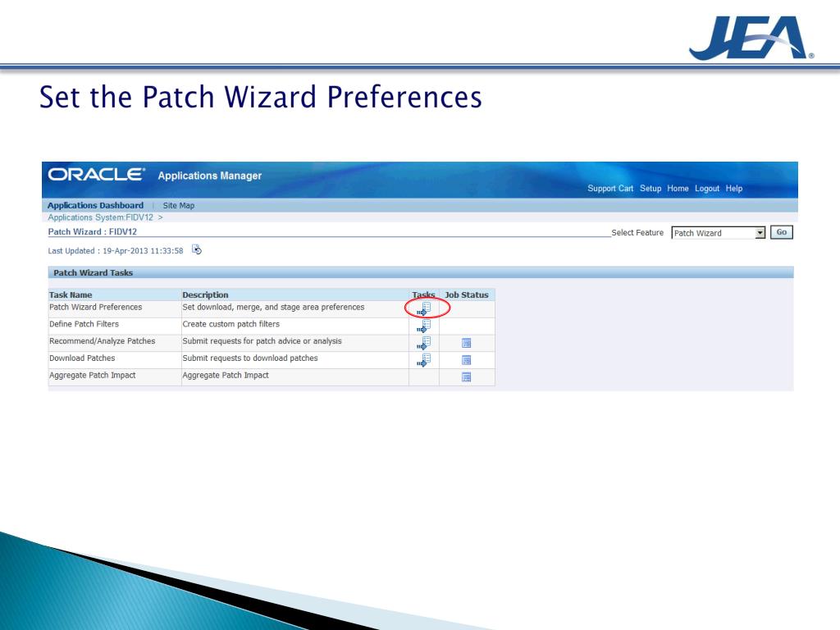
Task: Click the JEA logo
Action: tap(751, 38)
